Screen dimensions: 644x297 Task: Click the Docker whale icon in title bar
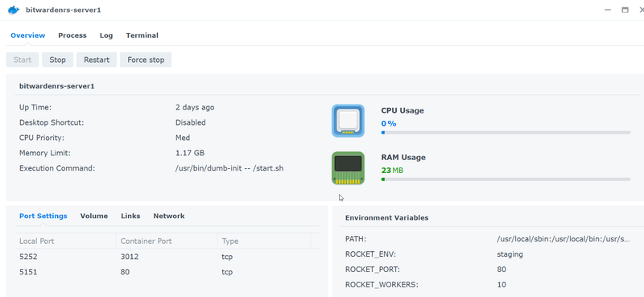click(x=14, y=10)
